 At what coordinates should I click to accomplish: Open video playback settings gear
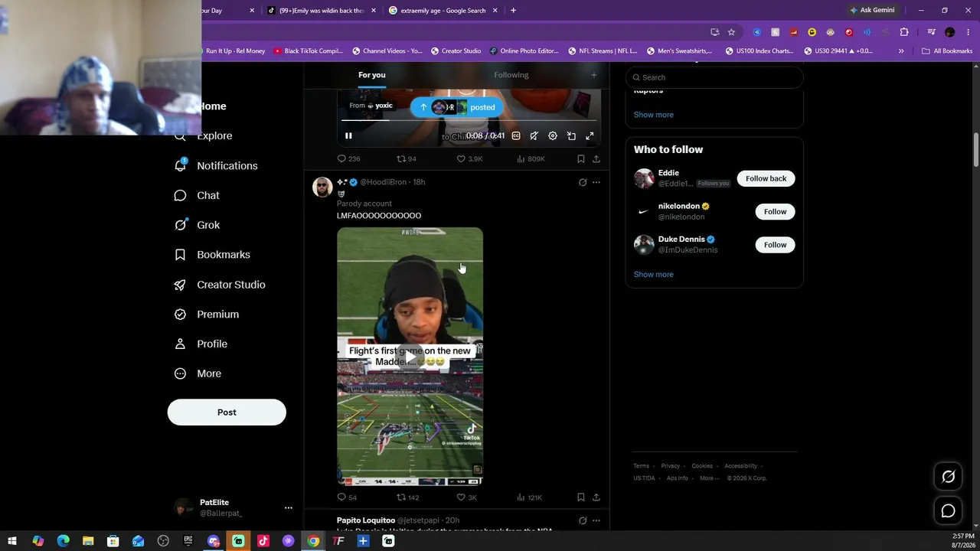pos(553,135)
